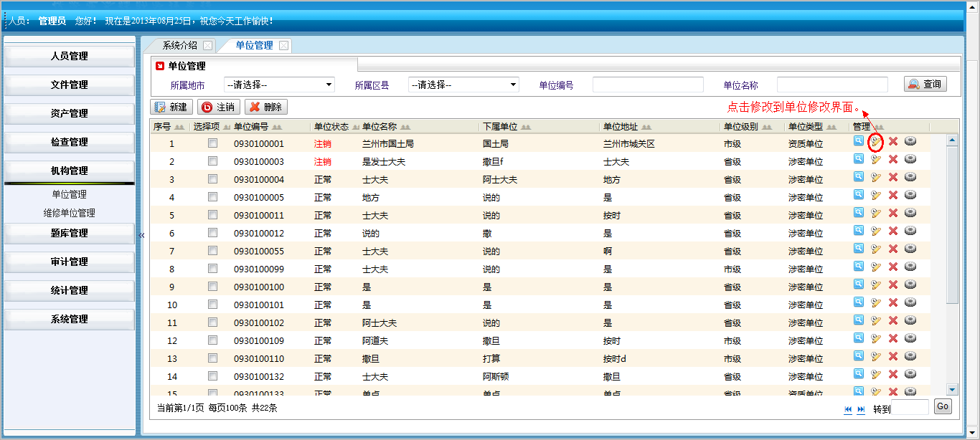Expand the 文件管理 sidebar section
This screenshot has width=980, height=440.
point(70,85)
